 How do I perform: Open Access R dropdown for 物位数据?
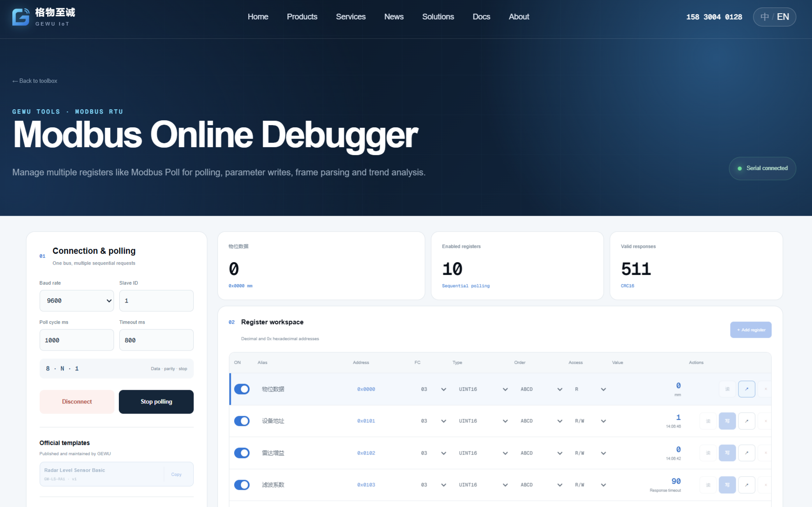coord(590,389)
